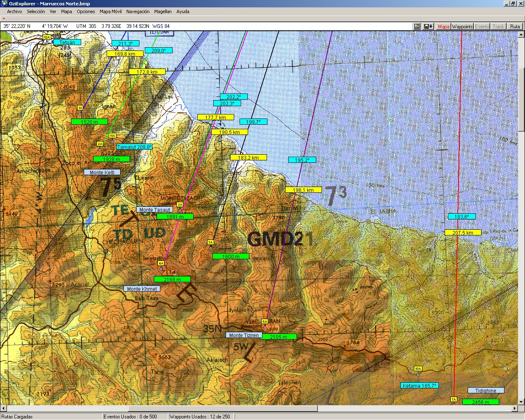Toggle the Waypoints display button
525x420 pixels.
[x=462, y=26]
